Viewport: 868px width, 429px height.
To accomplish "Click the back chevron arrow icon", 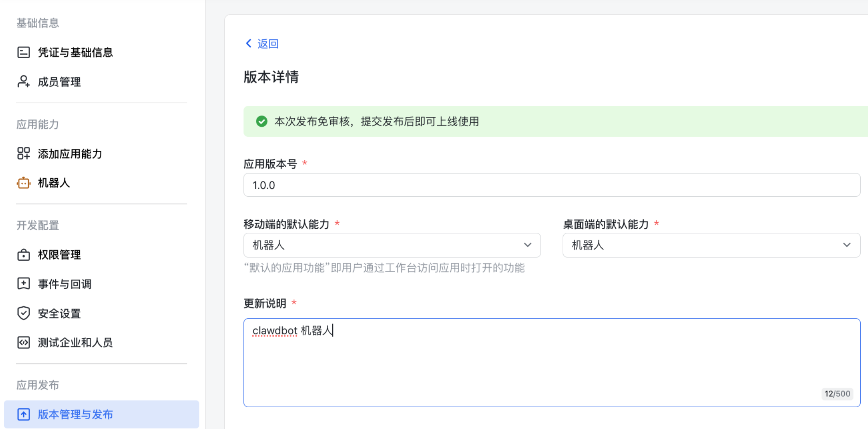I will (x=249, y=43).
